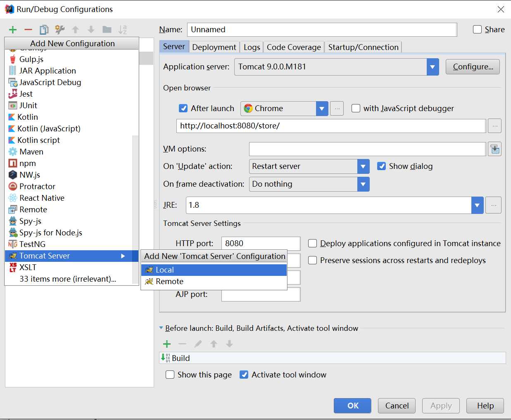Open the JRE dropdown arrow
The width and height of the screenshot is (511, 420).
[477, 205]
